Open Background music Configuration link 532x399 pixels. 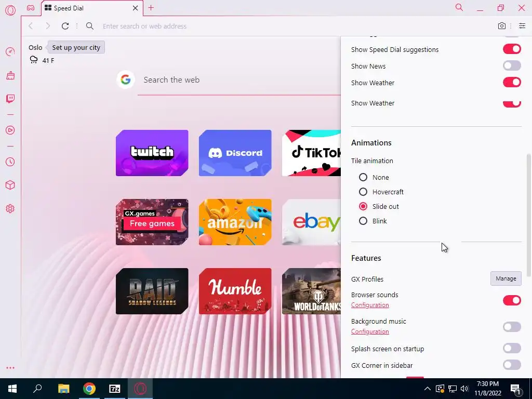[x=370, y=331]
